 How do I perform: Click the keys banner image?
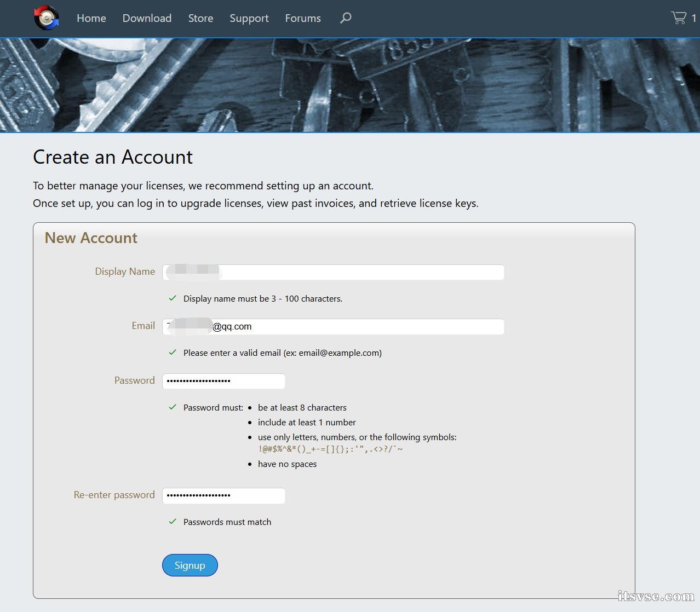coord(350,85)
